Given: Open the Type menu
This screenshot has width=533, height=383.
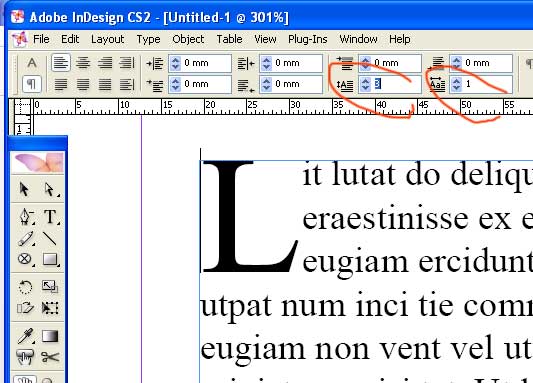Looking at the screenshot, I should click(148, 39).
